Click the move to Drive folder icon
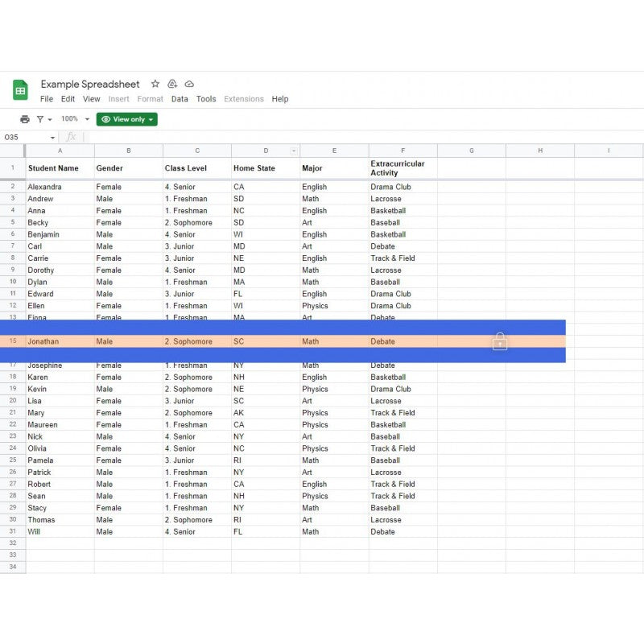644x644 pixels. (x=172, y=84)
